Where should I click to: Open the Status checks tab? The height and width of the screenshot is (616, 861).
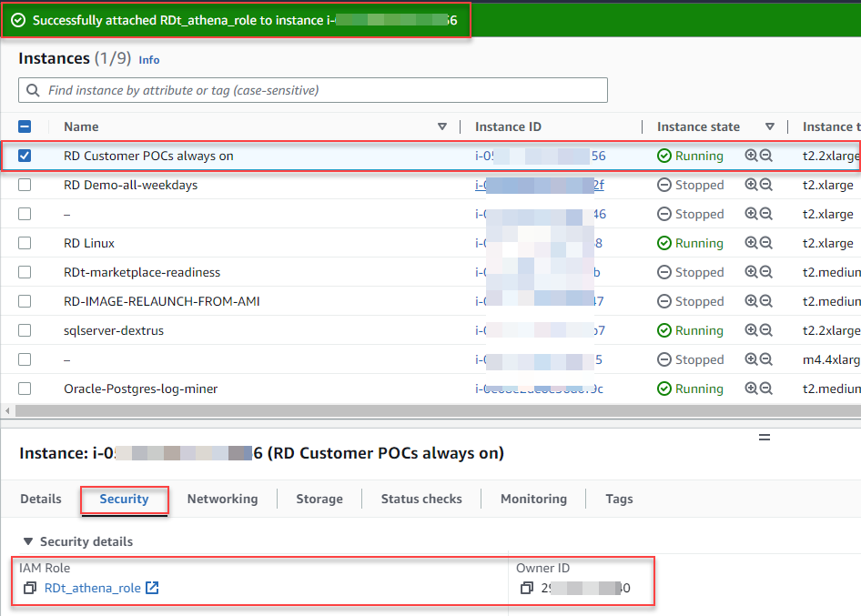421,499
